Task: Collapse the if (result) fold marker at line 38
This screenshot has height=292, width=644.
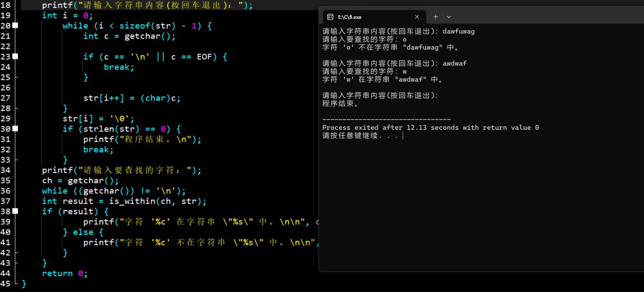Action: pyautogui.click(x=15, y=211)
